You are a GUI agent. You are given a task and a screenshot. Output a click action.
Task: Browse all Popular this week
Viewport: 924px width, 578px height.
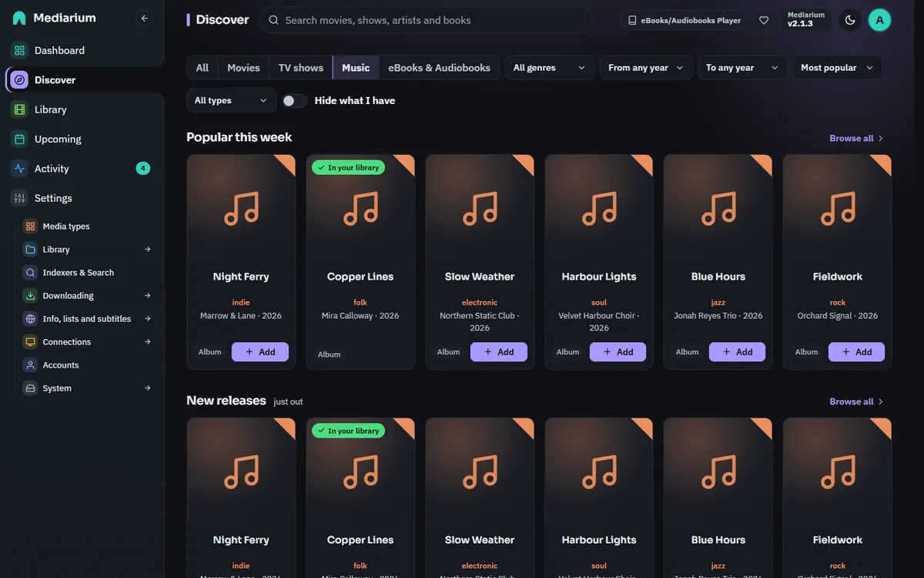tap(856, 139)
